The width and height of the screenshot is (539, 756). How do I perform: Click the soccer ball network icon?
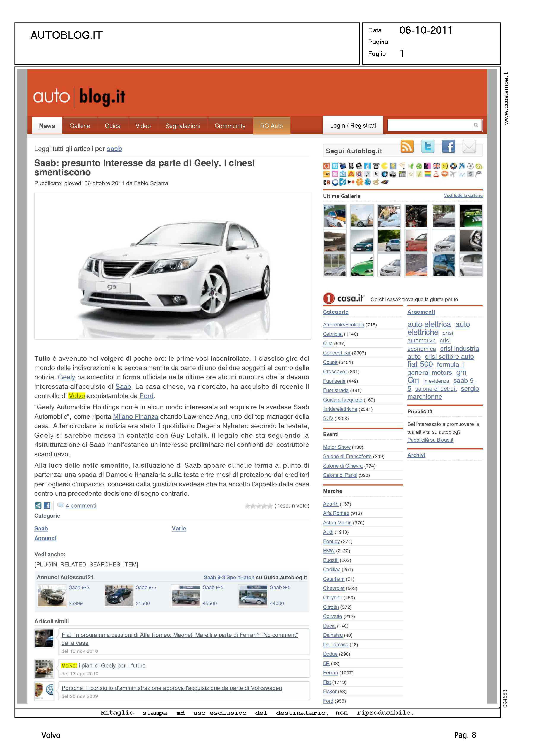pos(470,166)
